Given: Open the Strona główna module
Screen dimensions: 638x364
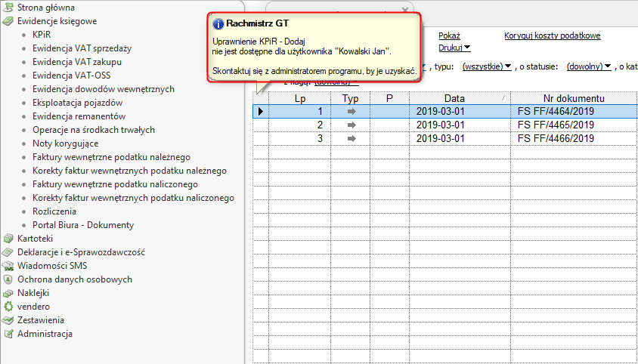Looking at the screenshot, I should [46, 8].
